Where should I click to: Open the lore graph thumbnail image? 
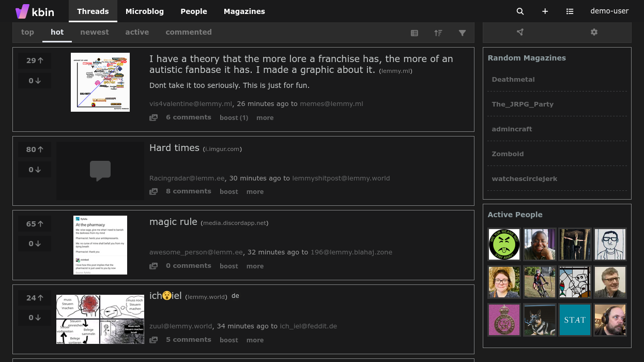100,82
